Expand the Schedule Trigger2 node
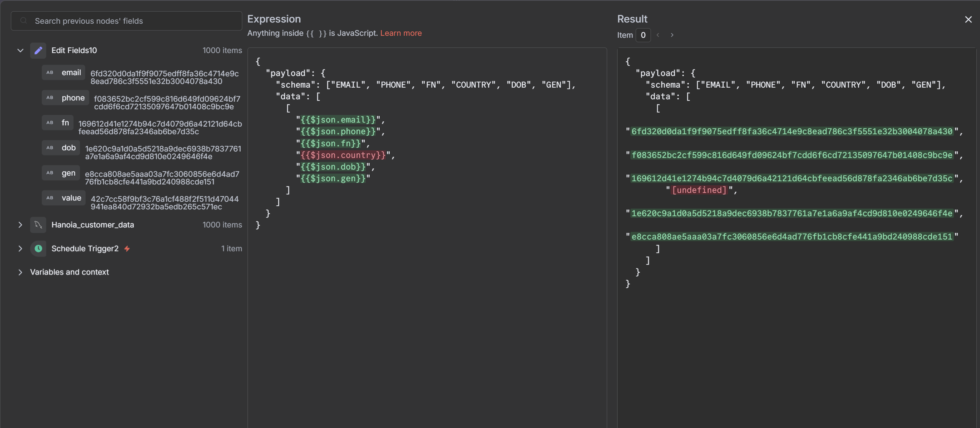 click(x=20, y=249)
